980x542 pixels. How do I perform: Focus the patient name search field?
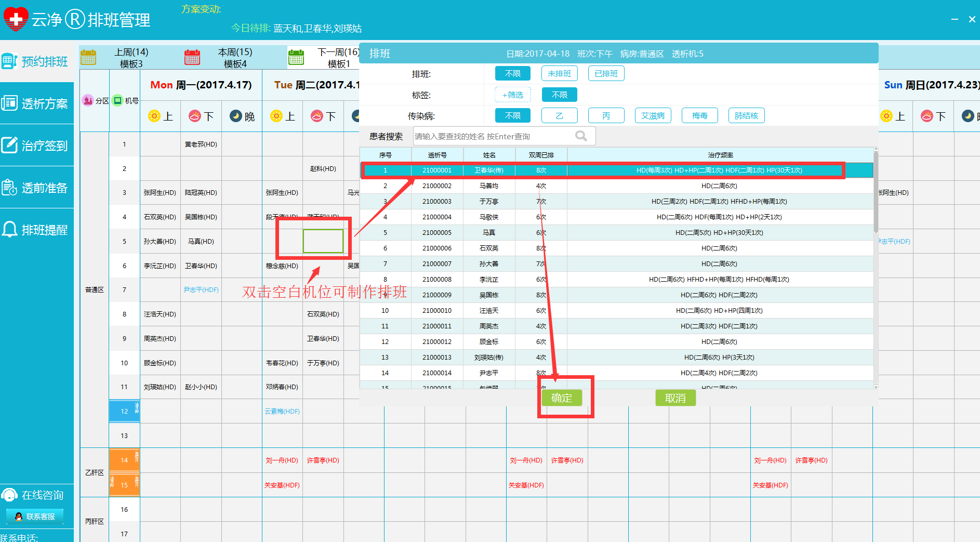click(x=494, y=136)
